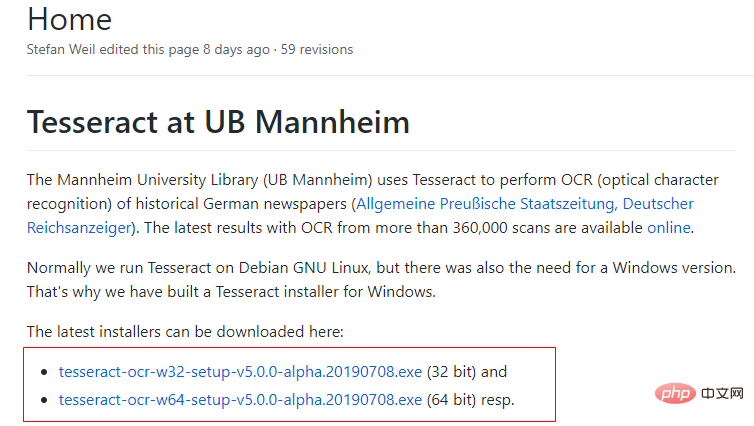Download tesseract-ocr-w64-setup-v5.0.0-alpha.20190708.exe
Viewport: 754px width, 426px height.
[240, 400]
